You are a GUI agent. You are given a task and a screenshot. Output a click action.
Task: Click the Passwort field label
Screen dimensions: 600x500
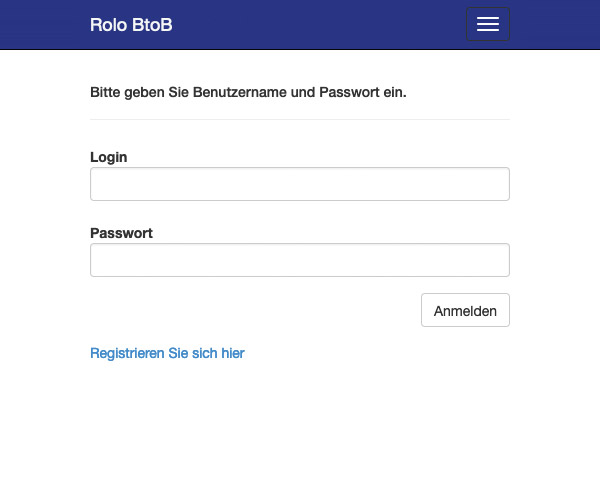tap(121, 233)
